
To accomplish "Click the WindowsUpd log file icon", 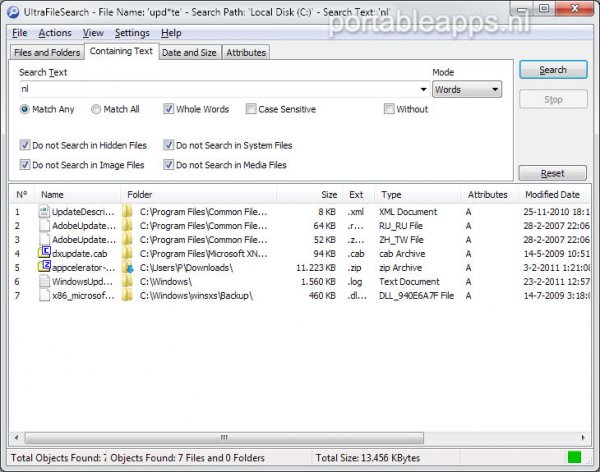I will click(x=44, y=282).
